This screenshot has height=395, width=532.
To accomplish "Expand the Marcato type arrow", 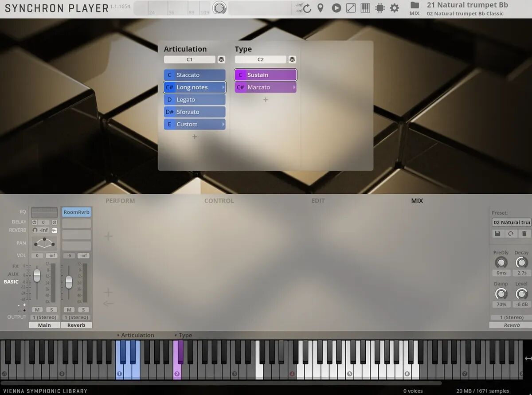I will (294, 87).
